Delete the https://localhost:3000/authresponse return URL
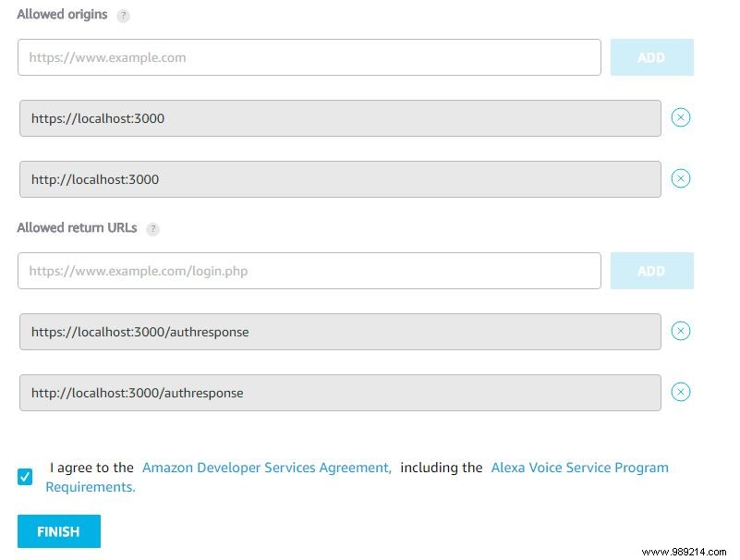The height and width of the screenshot is (560, 740). (x=681, y=331)
